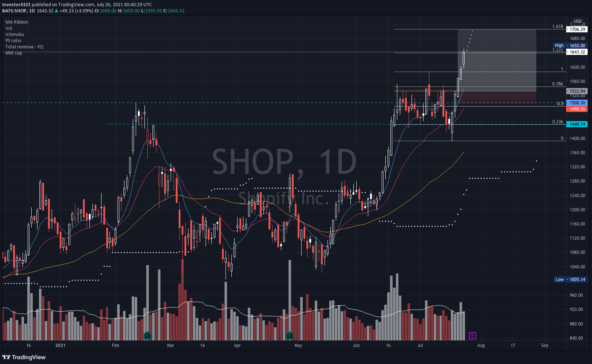Viewport: 592px width, 364px height.
Task: Click the TradingView logo icon
Action: [6, 357]
